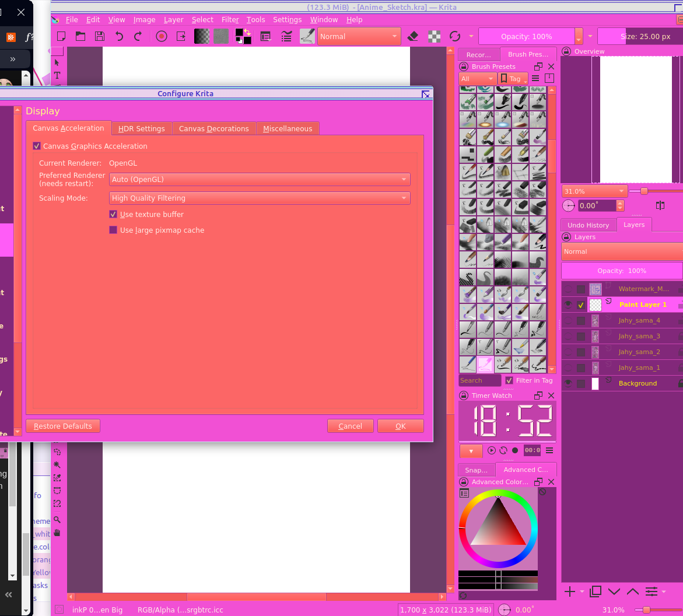Open Overview zoom 31.0% dropdown
This screenshot has width=683, height=616.
[594, 191]
